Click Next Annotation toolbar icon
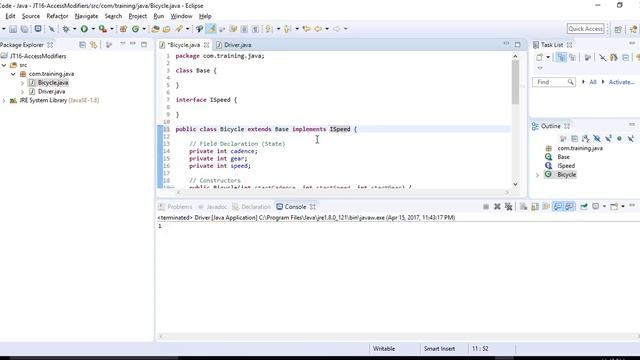 (x=269, y=29)
